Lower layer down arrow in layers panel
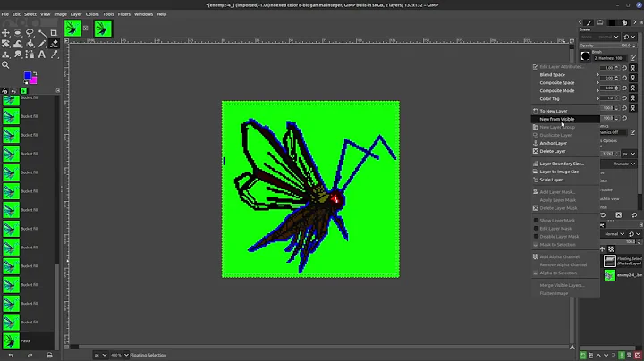644x361 pixels. pyautogui.click(x=606, y=356)
